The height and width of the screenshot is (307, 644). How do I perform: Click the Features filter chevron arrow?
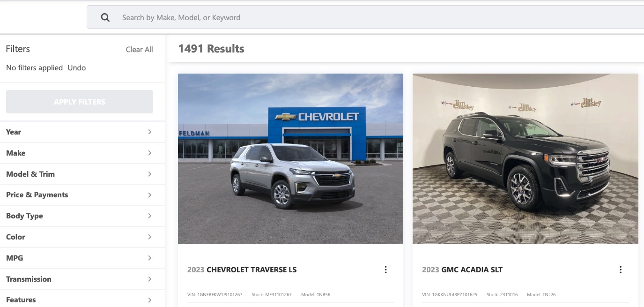pyautogui.click(x=150, y=300)
